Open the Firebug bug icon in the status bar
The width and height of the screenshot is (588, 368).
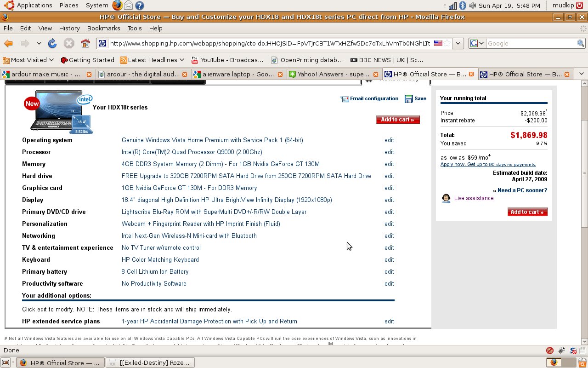[561, 351]
